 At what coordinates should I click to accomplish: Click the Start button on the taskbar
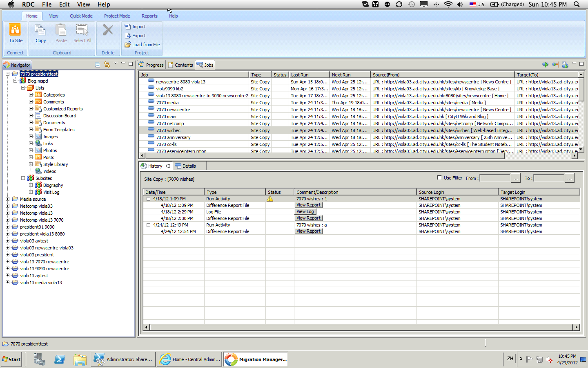(11, 359)
